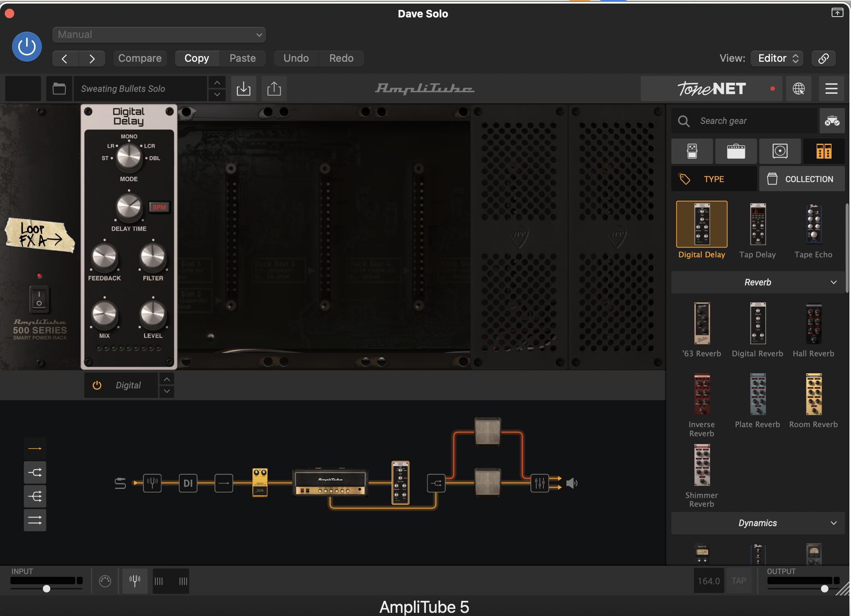Click the FILTER knob
851x616 pixels.
coord(153,257)
